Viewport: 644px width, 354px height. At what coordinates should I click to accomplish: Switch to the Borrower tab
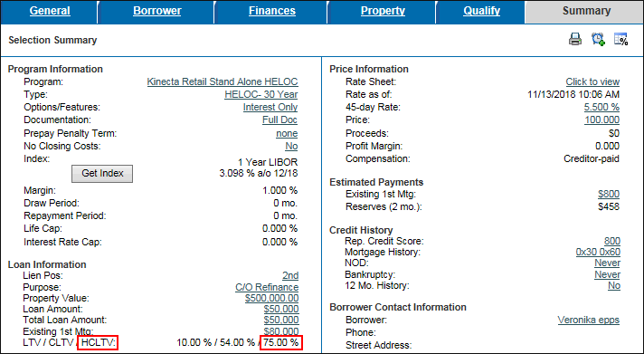pyautogui.click(x=157, y=11)
